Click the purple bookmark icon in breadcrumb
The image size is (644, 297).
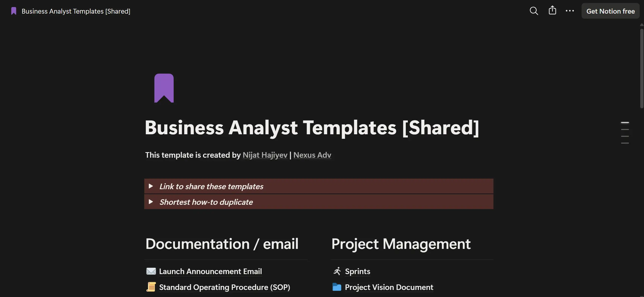coord(14,11)
